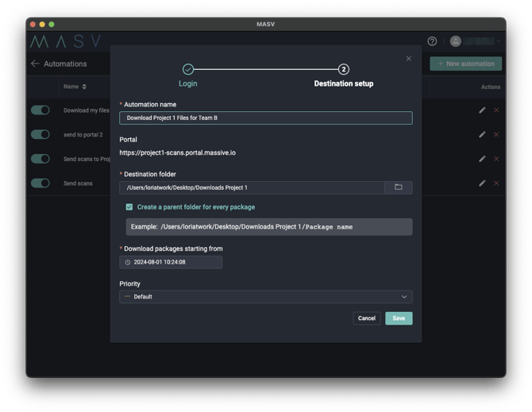Viewport: 532px width, 412px height.
Task: Open the Download packages starting from date picker
Action: pyautogui.click(x=171, y=262)
